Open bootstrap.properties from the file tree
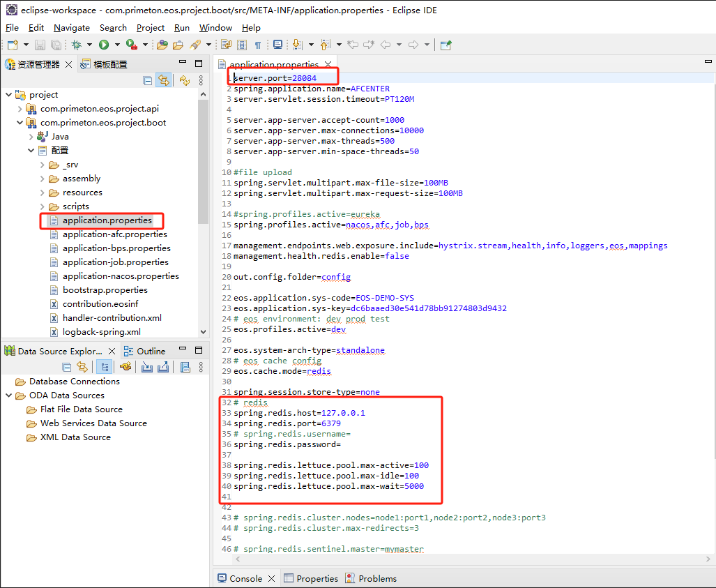The width and height of the screenshot is (716, 588). point(105,290)
